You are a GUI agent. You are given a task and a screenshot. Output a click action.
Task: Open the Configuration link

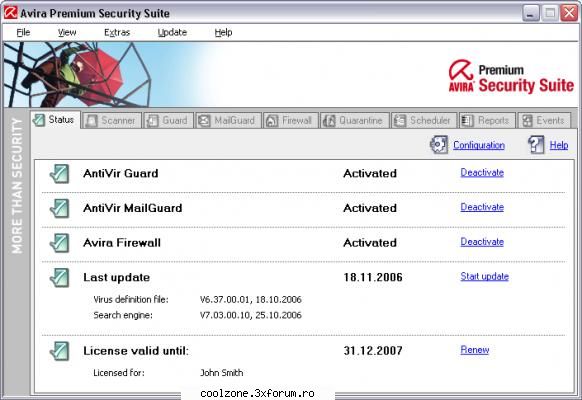click(479, 145)
